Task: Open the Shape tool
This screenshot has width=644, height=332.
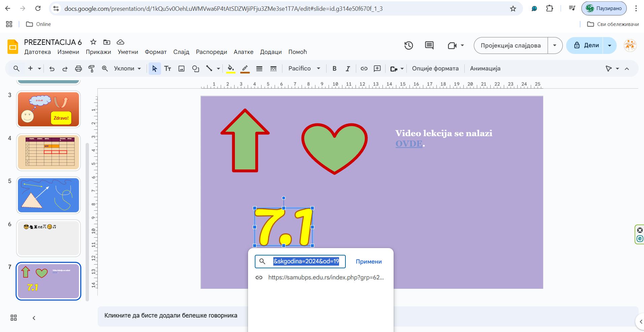Action: coord(195,69)
